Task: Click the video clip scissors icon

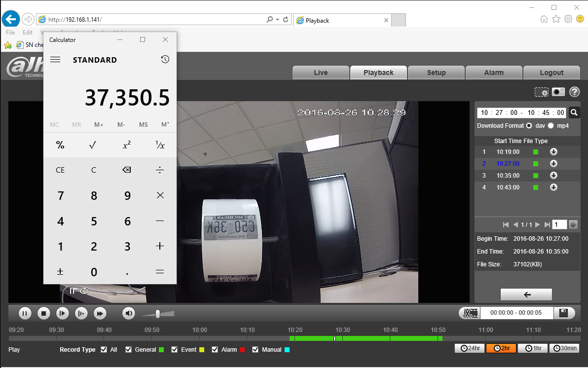Action: point(470,313)
